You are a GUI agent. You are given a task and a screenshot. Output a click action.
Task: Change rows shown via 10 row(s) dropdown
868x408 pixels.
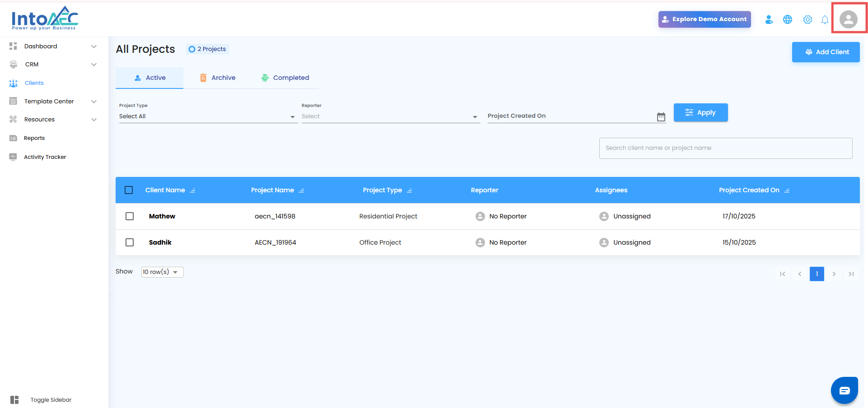[162, 272]
